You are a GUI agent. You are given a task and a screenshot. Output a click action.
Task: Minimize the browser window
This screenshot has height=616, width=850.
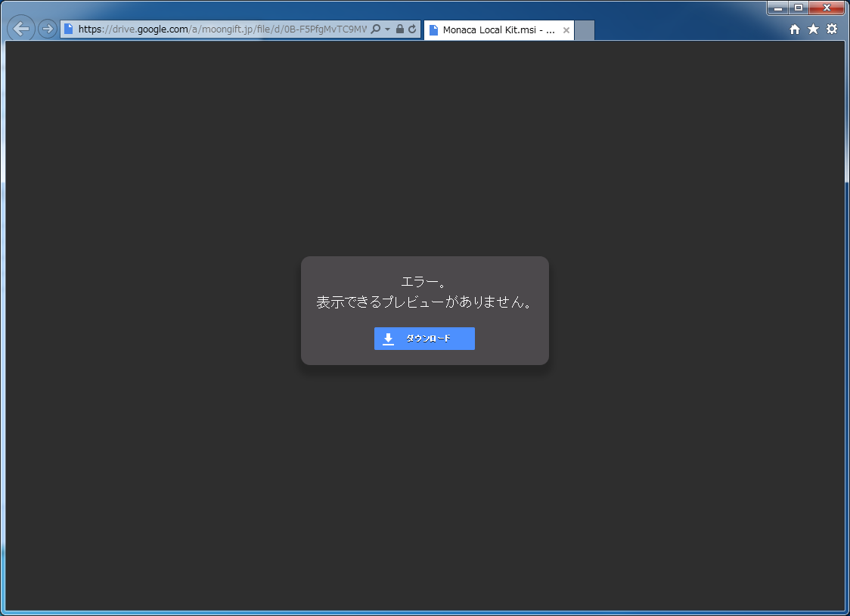click(x=777, y=8)
